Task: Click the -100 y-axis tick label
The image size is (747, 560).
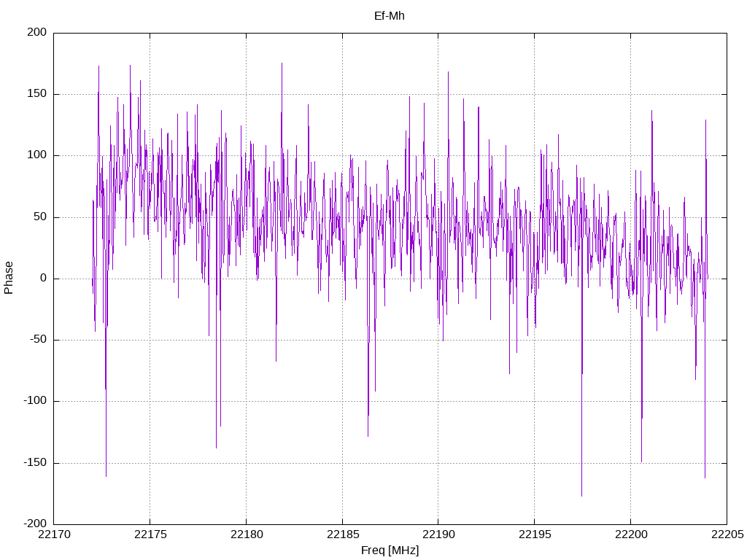Action: [x=35, y=401]
